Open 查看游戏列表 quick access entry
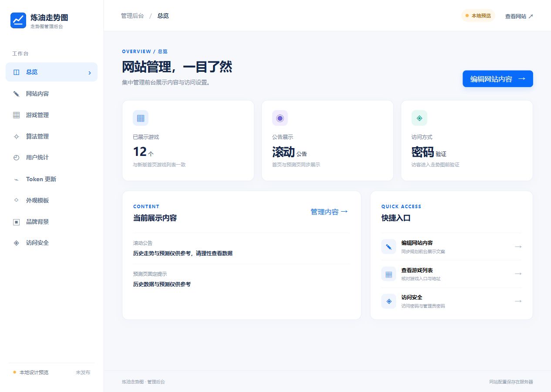Screen dimensions: 551x392 tap(451, 274)
